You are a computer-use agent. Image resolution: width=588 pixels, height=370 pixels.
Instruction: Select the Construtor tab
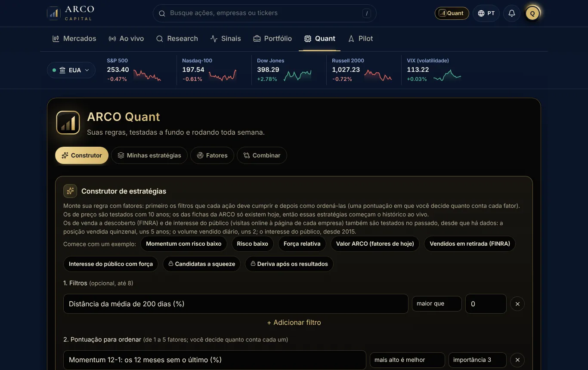pos(82,155)
